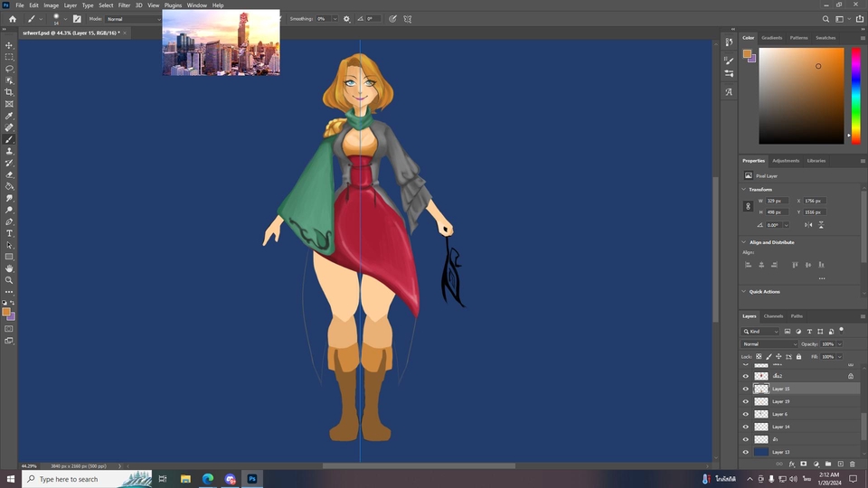Delete layer using the trash icon
This screenshot has height=488, width=868.
point(852,464)
